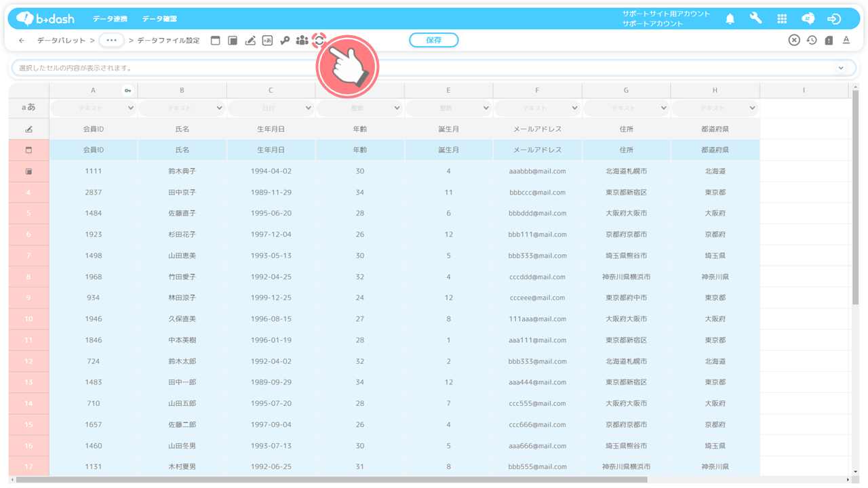
Task: Open the データ連携 menu
Action: [110, 19]
